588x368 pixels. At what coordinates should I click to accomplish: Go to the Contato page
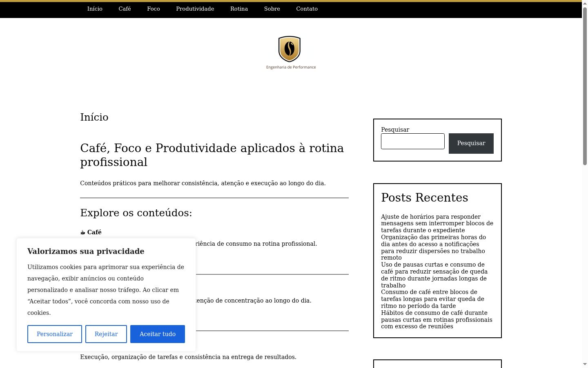click(307, 9)
